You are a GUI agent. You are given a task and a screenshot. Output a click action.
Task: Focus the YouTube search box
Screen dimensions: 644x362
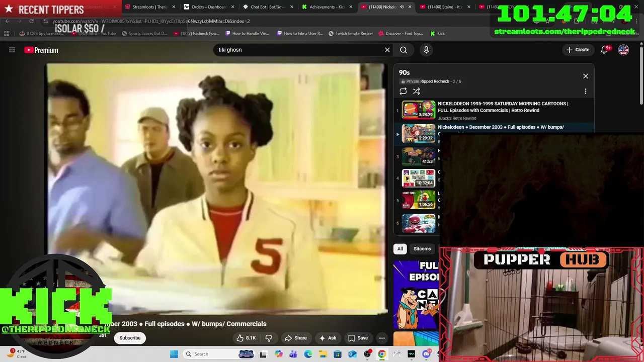pos(299,50)
